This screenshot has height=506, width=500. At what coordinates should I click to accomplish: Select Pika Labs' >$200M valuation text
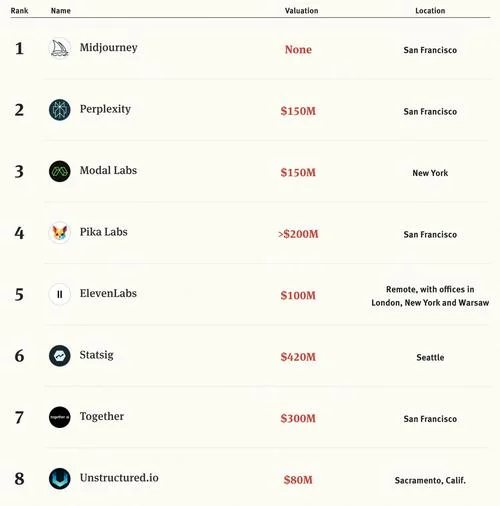pyautogui.click(x=298, y=234)
